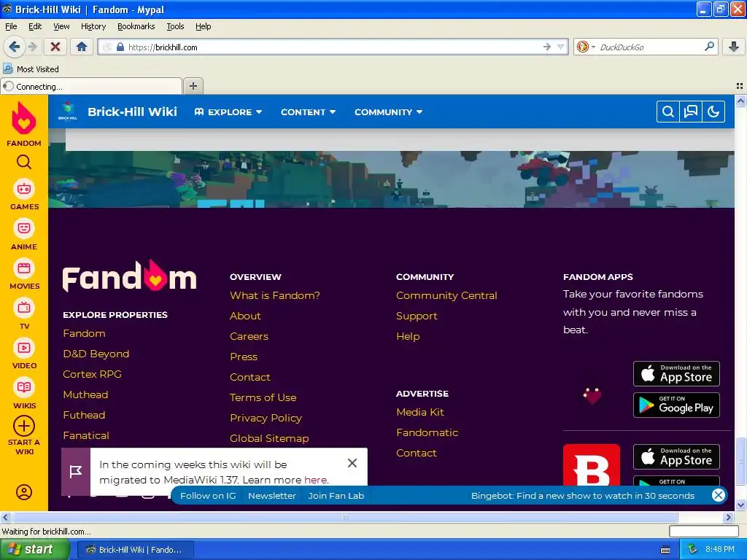This screenshot has height=560, width=747.
Task: Open the History menu
Action: pyautogui.click(x=93, y=26)
